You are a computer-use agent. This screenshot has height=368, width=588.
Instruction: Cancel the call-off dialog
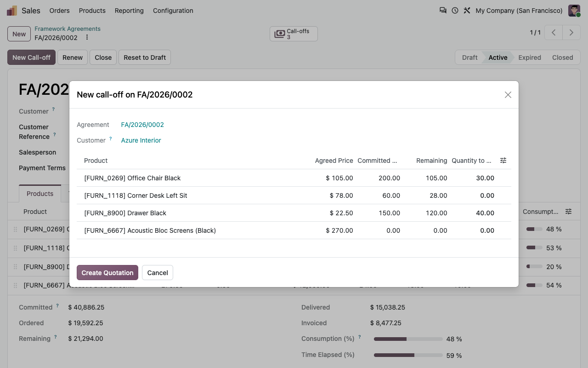point(158,273)
